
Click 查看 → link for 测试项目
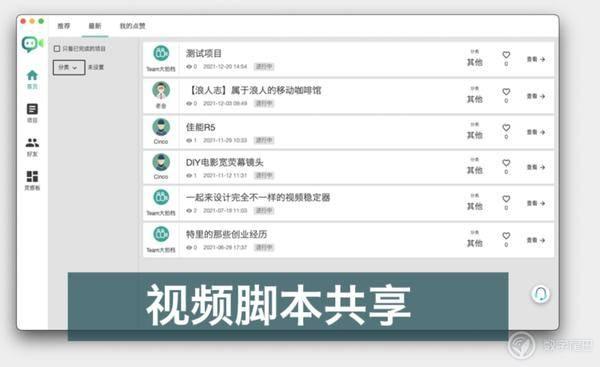536,59
